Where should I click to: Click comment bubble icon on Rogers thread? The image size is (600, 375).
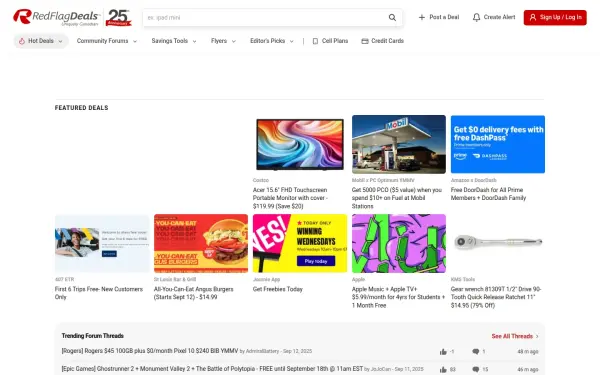476,352
